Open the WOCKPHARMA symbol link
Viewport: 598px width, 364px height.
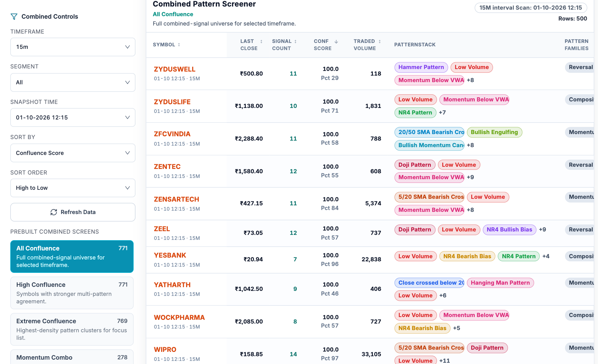pyautogui.click(x=179, y=318)
